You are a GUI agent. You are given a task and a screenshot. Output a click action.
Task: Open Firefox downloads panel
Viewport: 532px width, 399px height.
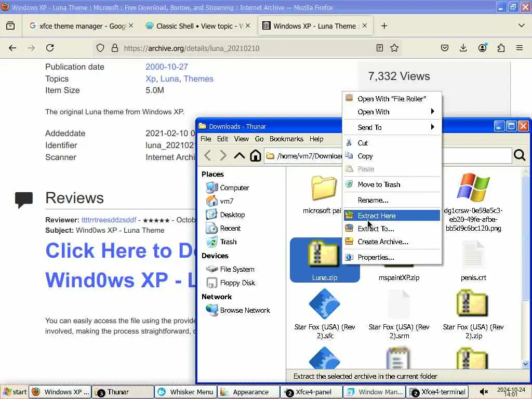pos(463,48)
